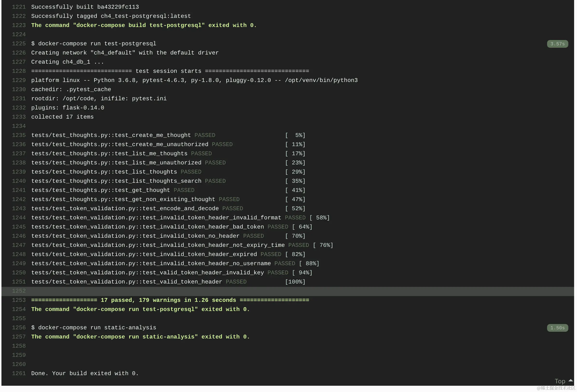Click the docker-compose run test-postgresql command line
Viewport: 577px width, 392px height.
[94, 44]
